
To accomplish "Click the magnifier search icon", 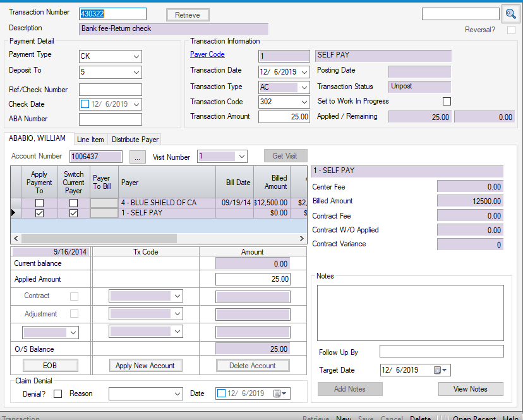I will pos(511,14).
